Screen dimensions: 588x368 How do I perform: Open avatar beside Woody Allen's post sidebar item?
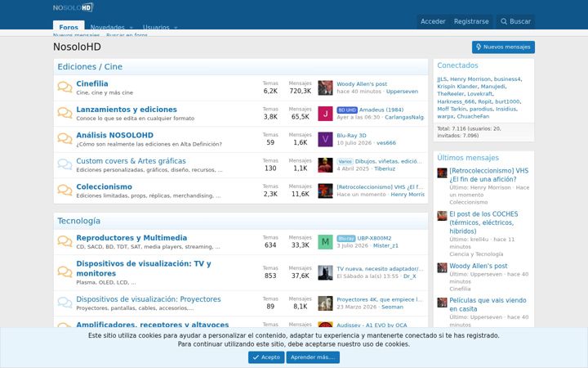pyautogui.click(x=442, y=267)
